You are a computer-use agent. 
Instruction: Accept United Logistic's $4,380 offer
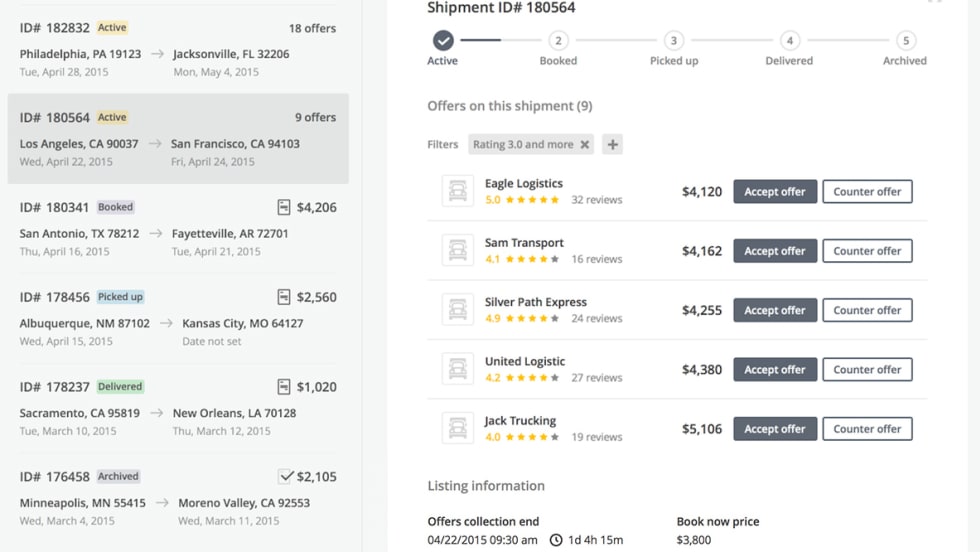click(775, 370)
